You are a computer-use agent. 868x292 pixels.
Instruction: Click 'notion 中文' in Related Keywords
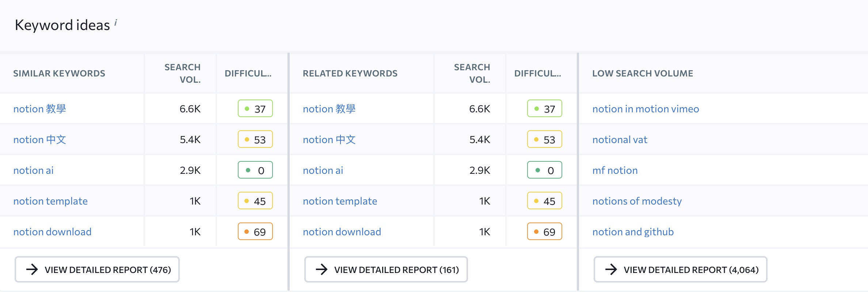tap(329, 139)
